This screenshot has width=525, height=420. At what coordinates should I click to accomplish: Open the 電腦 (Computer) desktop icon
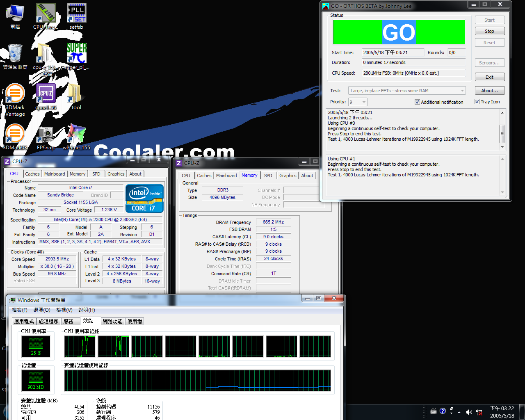[15, 16]
